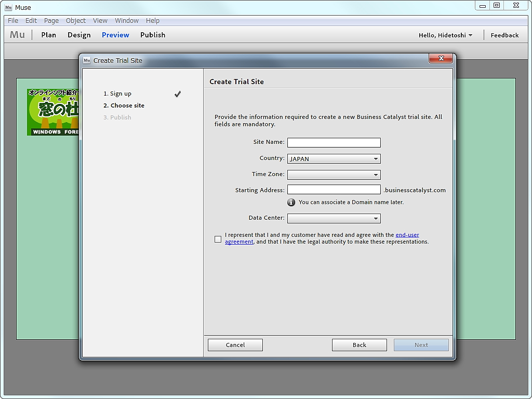Cancel the Create Trial Site dialog
Screen dimensions: 532x399
[x=235, y=344]
